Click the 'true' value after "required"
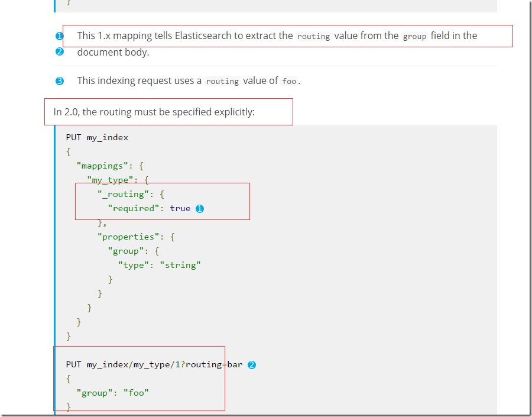This screenshot has width=532, height=417. click(x=180, y=208)
